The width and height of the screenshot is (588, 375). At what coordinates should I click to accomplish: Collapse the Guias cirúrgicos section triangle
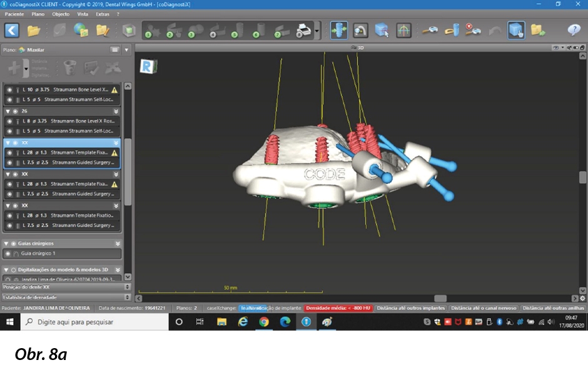pyautogui.click(x=6, y=244)
